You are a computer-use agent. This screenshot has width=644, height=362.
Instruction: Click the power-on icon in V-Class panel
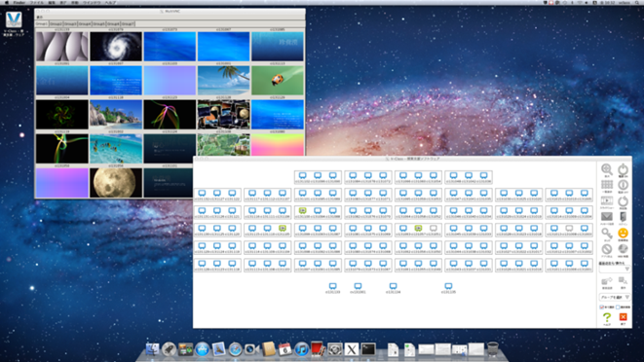click(x=624, y=169)
